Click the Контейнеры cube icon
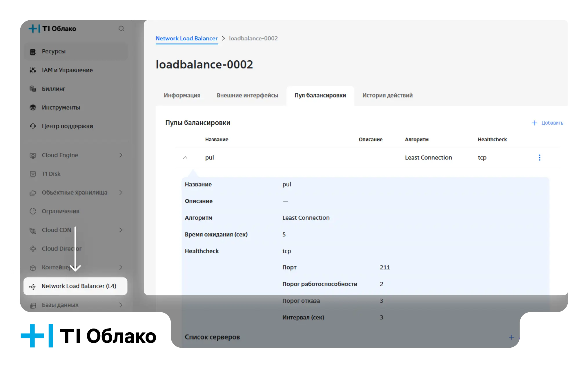Screen dimensions: 588x368 [x=33, y=268]
